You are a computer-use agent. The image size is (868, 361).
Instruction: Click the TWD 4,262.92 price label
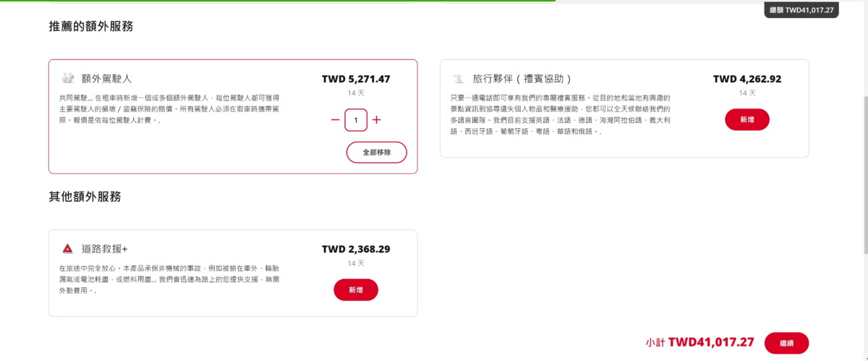(746, 79)
